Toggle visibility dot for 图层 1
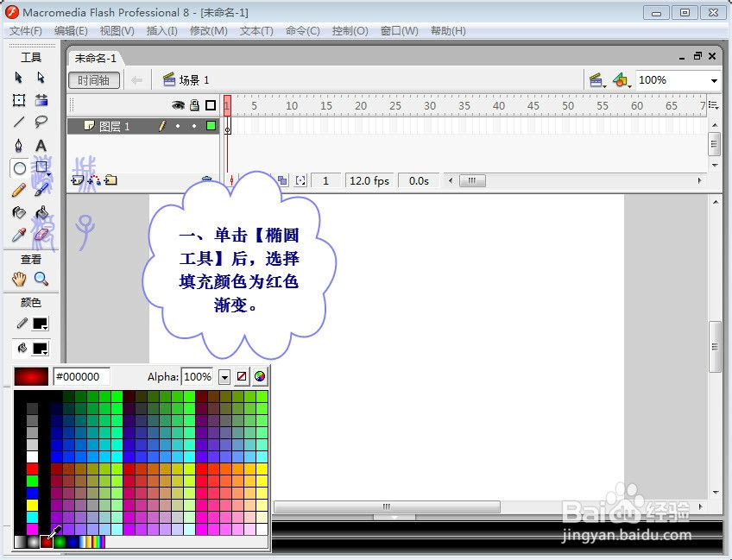This screenshot has width=732, height=560. 178,126
